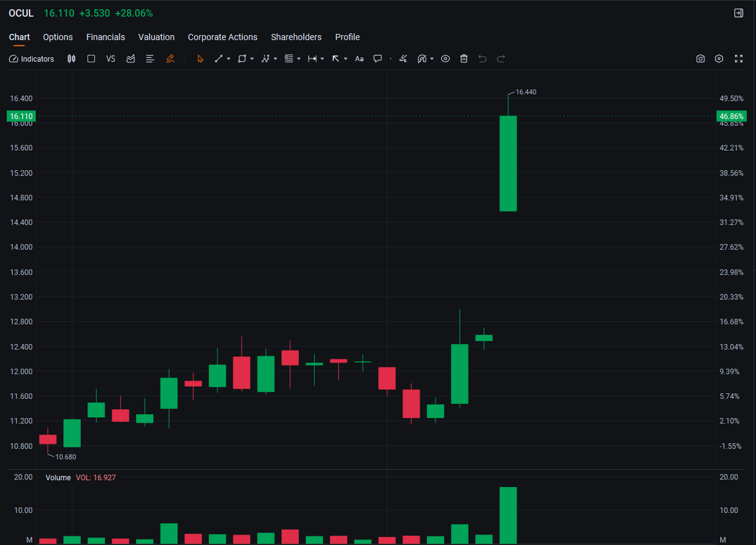The height and width of the screenshot is (545, 756).
Task: Toggle visibility of all drawings
Action: click(445, 59)
